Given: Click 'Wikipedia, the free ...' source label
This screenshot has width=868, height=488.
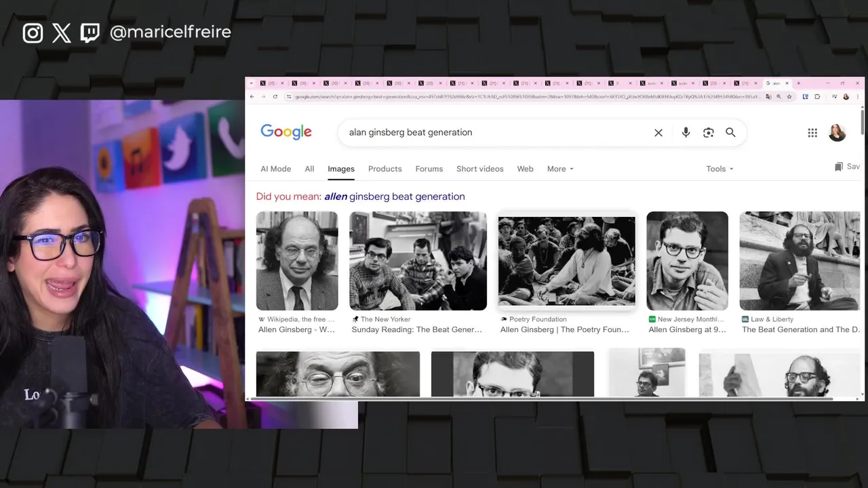Looking at the screenshot, I should point(301,319).
